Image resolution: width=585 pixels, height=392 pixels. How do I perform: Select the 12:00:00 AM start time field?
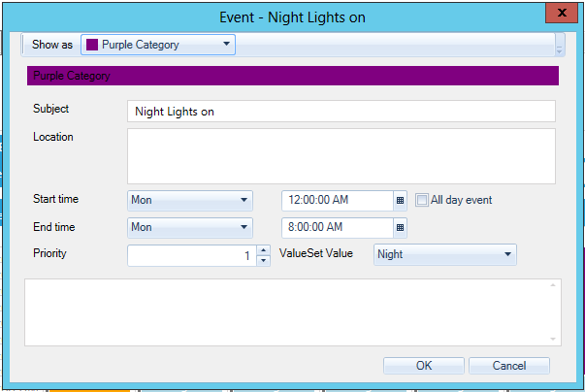pos(336,201)
